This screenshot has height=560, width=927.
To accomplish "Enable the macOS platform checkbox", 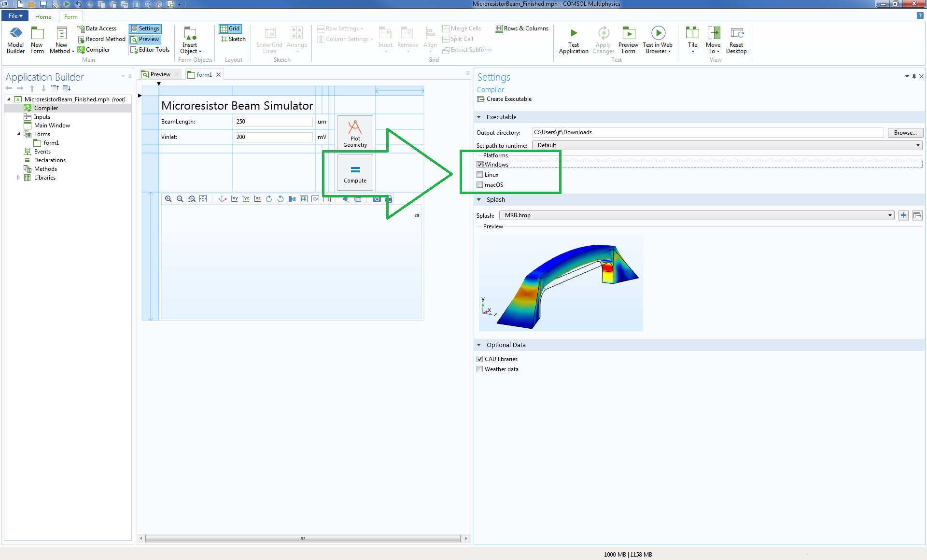I will pos(480,185).
